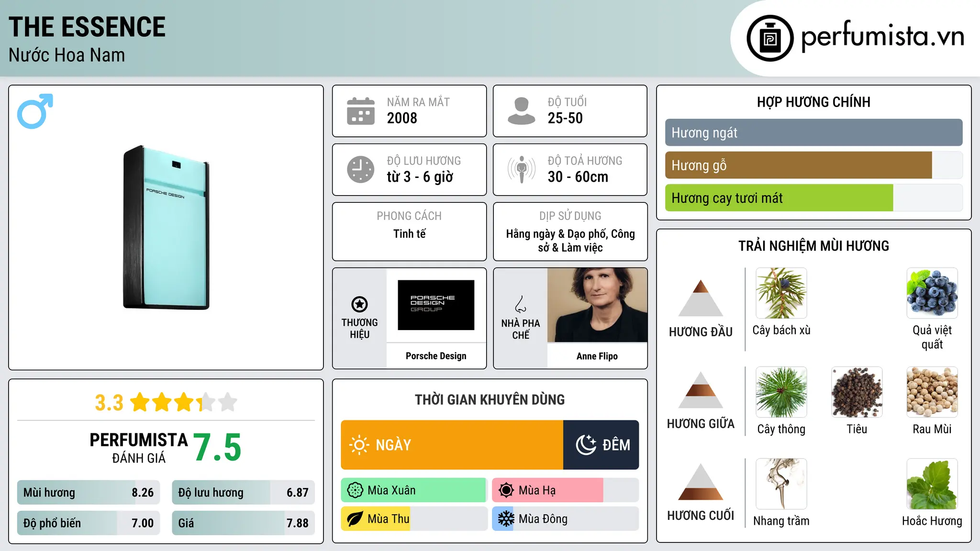Click the Độ lưu hương 6.87 score bar
The height and width of the screenshot is (551, 980).
pyautogui.click(x=243, y=493)
